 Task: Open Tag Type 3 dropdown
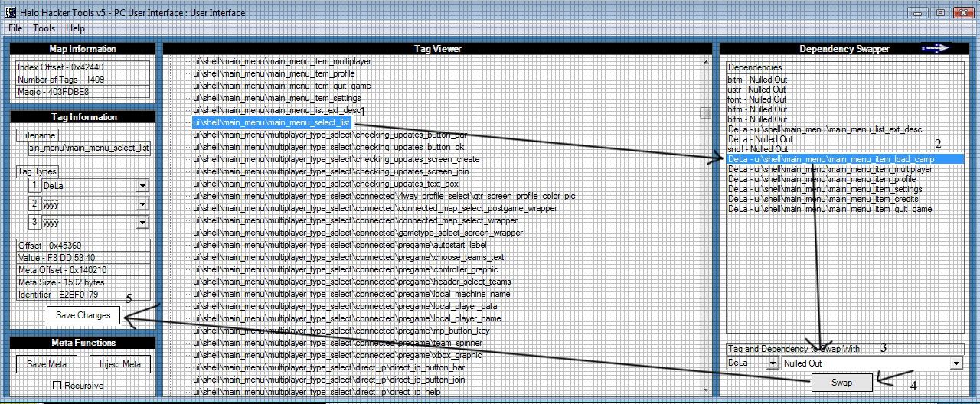click(x=142, y=223)
